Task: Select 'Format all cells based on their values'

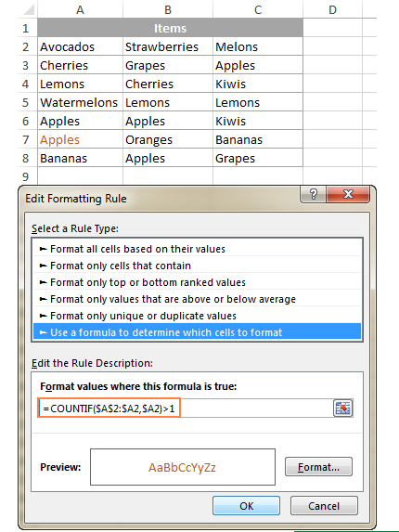Action: click(x=198, y=249)
